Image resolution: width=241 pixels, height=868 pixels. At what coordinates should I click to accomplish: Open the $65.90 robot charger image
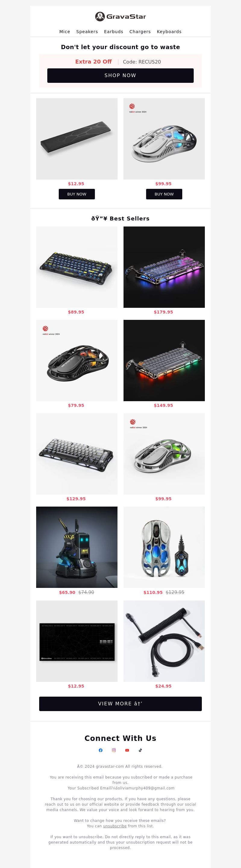click(77, 547)
